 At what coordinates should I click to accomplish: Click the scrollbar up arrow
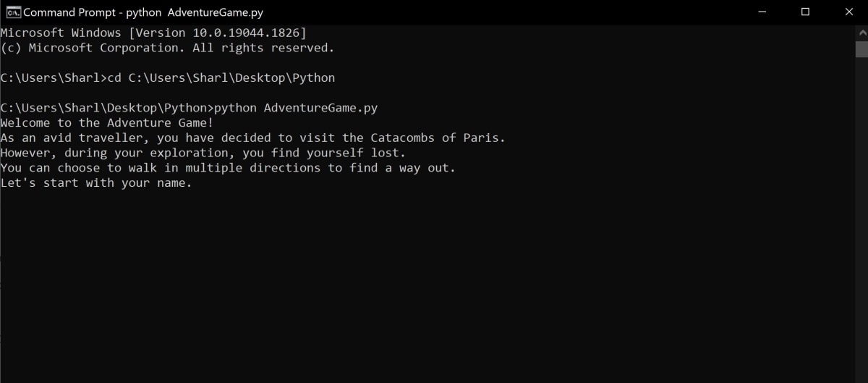(x=861, y=33)
